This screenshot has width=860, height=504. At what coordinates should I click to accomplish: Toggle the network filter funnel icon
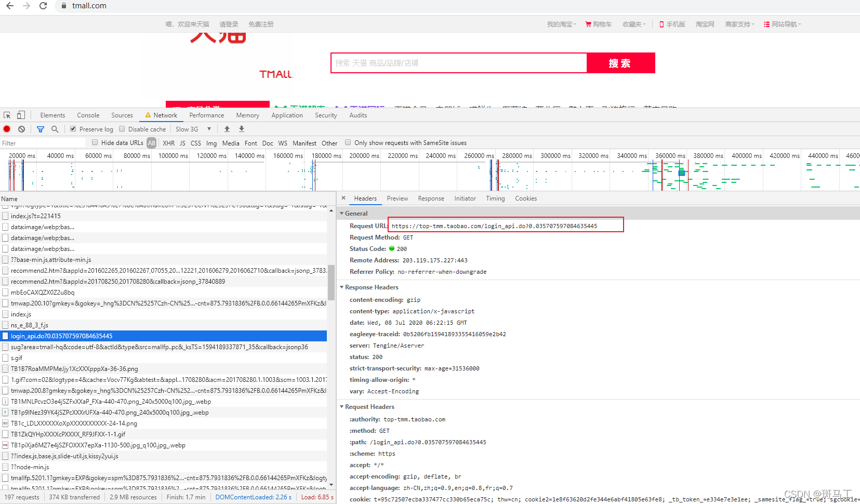click(x=41, y=129)
